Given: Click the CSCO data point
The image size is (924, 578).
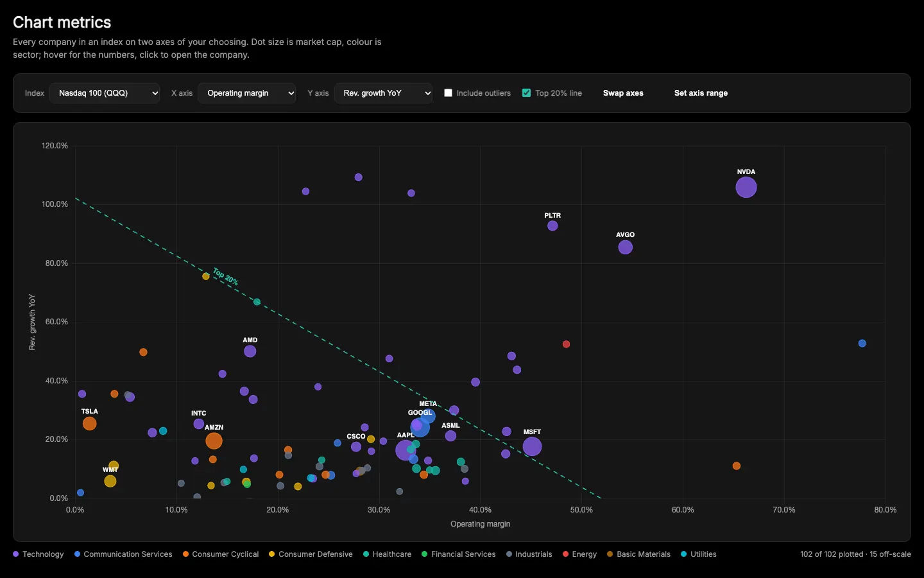Looking at the screenshot, I should [x=356, y=447].
